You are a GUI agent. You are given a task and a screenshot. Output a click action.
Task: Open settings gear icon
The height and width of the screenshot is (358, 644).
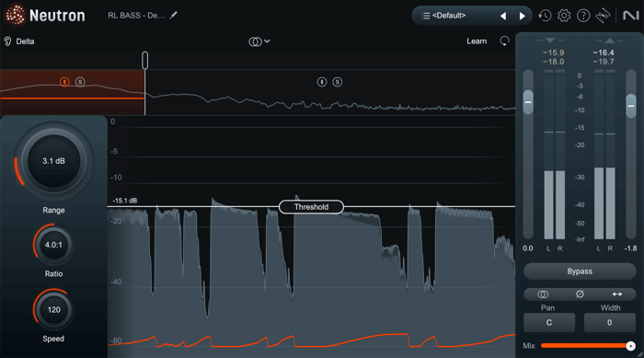(564, 16)
